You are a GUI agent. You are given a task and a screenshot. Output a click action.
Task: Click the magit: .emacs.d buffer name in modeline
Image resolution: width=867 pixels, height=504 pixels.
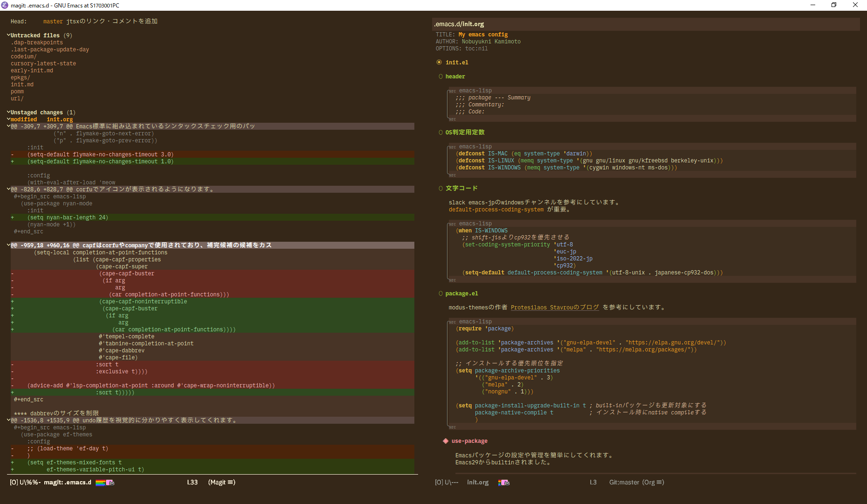[67, 483]
